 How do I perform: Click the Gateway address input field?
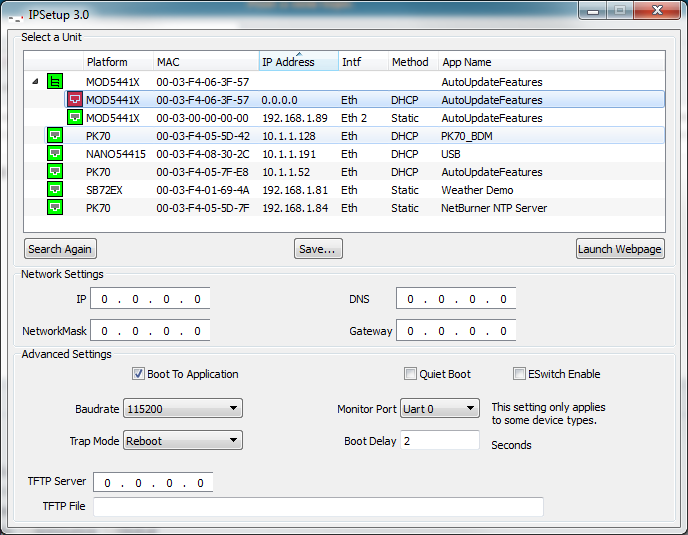(456, 330)
